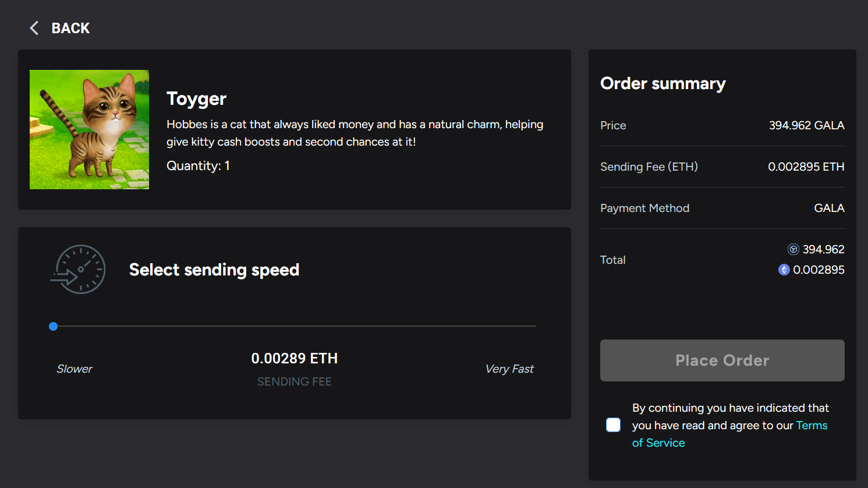Open the Toyger cat thumbnail image

click(x=89, y=129)
